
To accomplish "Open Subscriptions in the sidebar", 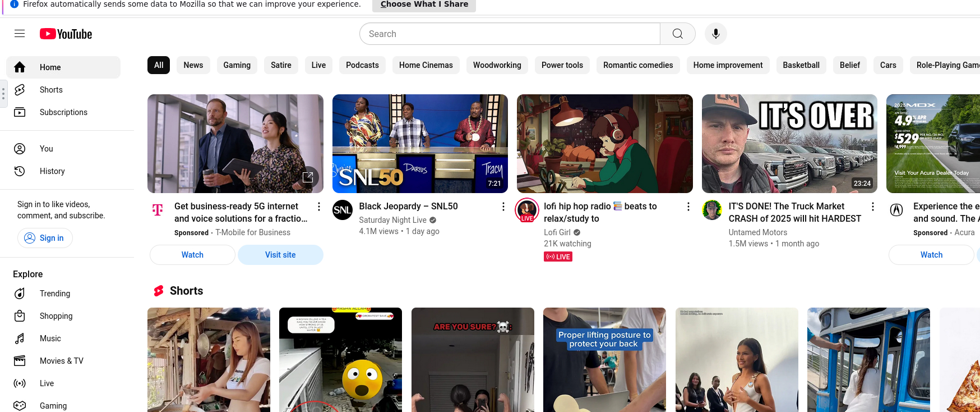I will pos(63,112).
